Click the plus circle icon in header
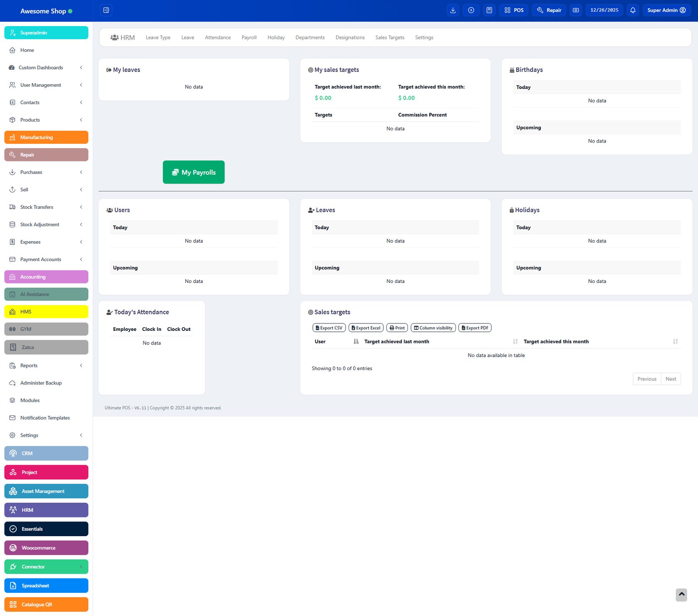This screenshot has width=698, height=616. click(x=471, y=10)
